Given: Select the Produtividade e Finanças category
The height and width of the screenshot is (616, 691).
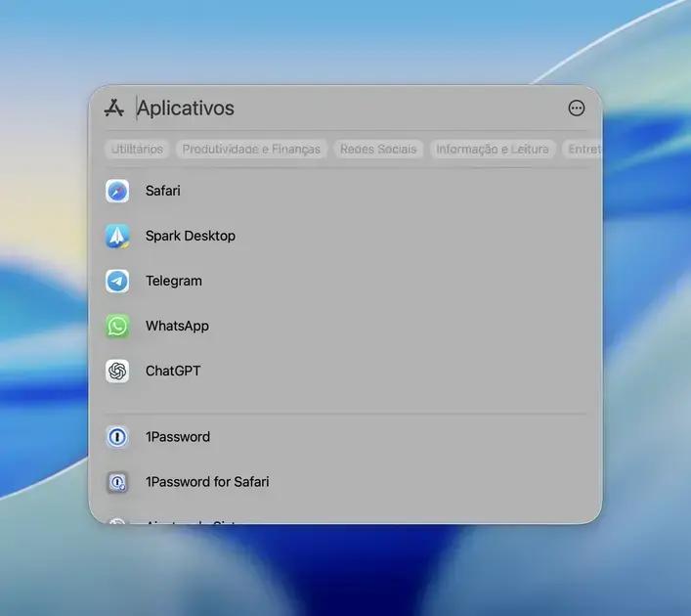Looking at the screenshot, I should (x=251, y=150).
